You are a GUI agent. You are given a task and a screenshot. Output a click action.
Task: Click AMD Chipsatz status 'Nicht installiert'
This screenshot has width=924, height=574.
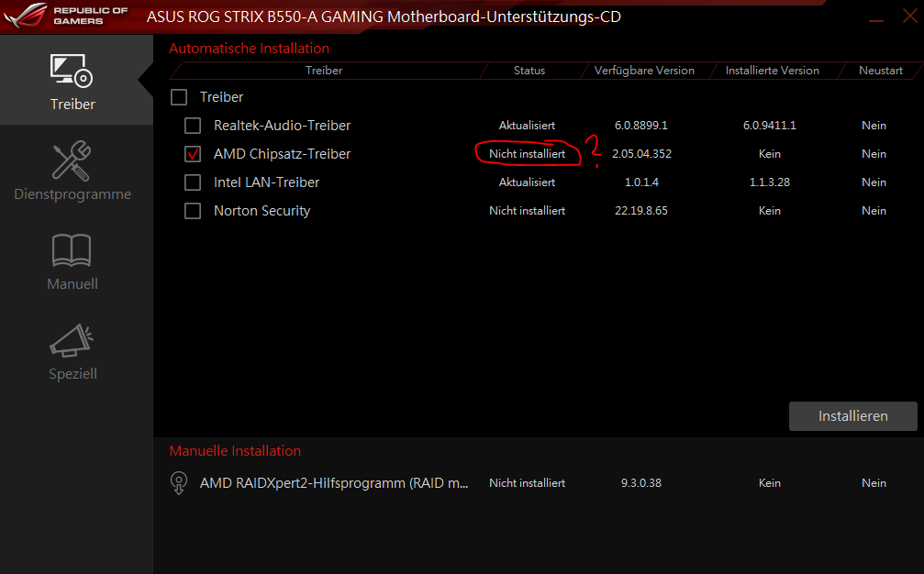[x=527, y=154]
